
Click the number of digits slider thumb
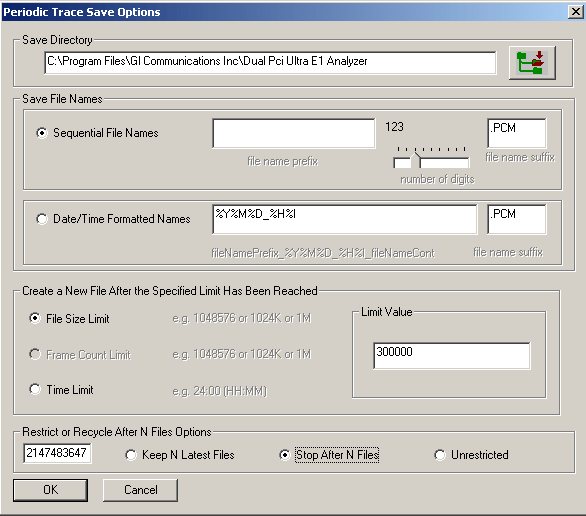(416, 160)
